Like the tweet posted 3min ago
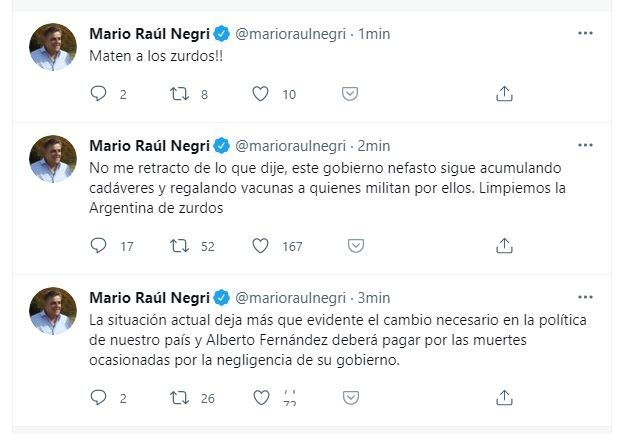This screenshot has height=434, width=633. [x=260, y=398]
